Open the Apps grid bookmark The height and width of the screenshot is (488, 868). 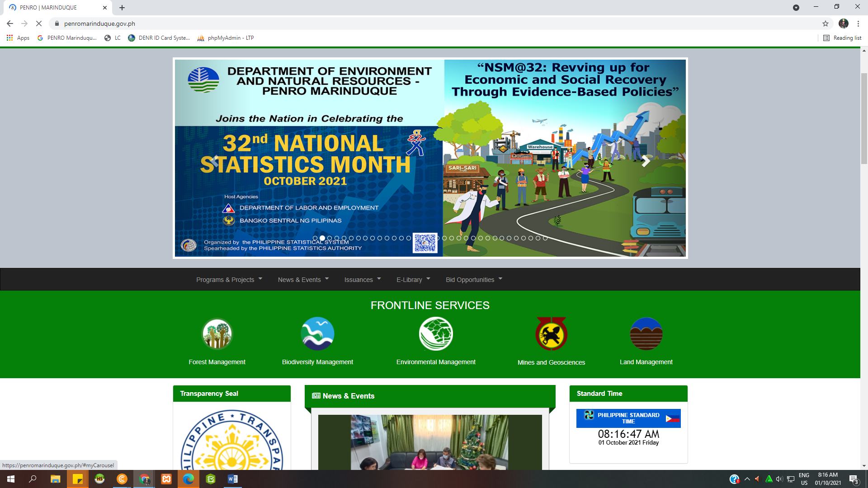click(x=18, y=38)
